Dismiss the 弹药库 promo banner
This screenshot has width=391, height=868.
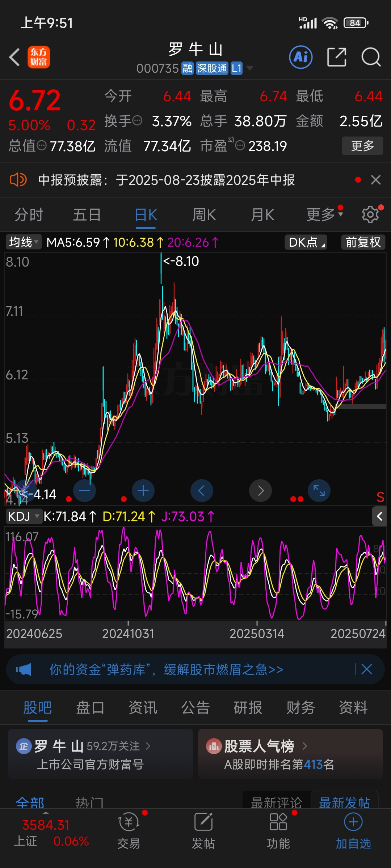(367, 669)
